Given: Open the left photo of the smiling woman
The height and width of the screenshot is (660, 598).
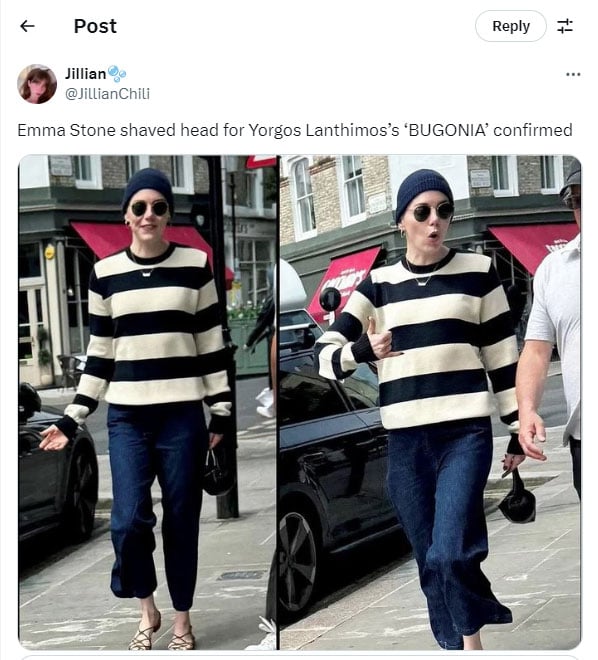Looking at the screenshot, I should (x=147, y=402).
